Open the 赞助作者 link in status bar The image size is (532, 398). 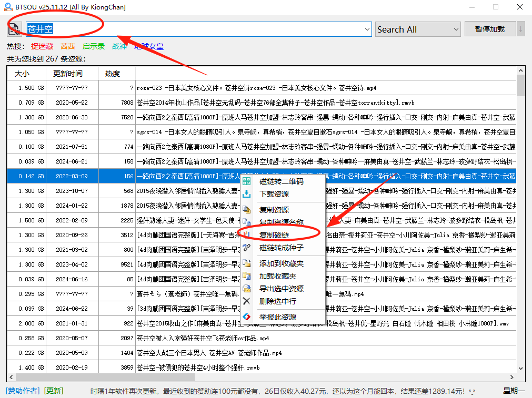[x=23, y=391]
